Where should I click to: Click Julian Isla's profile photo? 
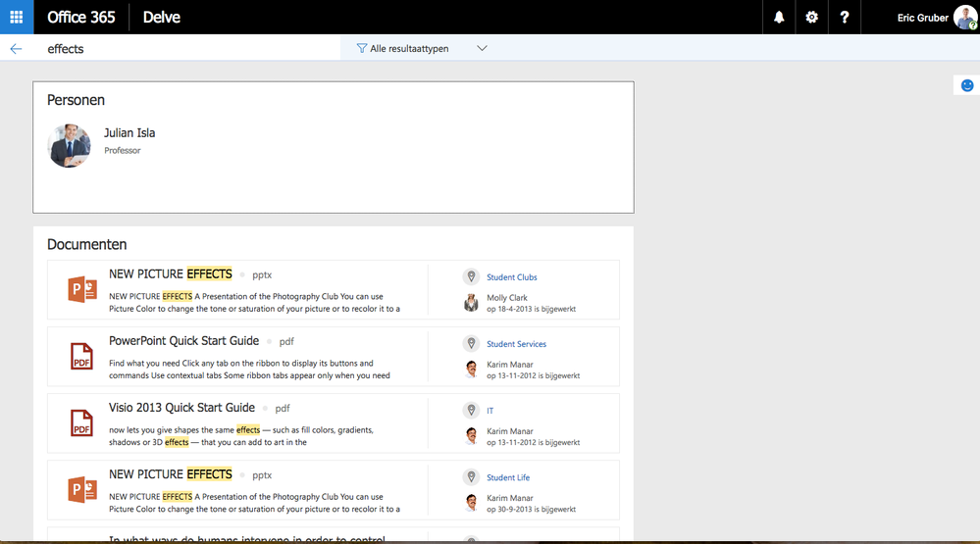coord(70,145)
